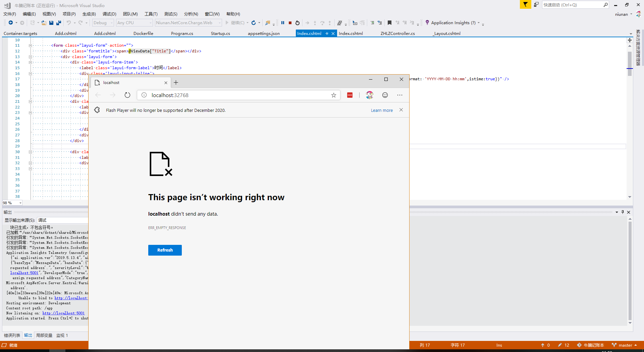
Task: Expand the Application Insights dropdown arrow
Action: pos(479,23)
